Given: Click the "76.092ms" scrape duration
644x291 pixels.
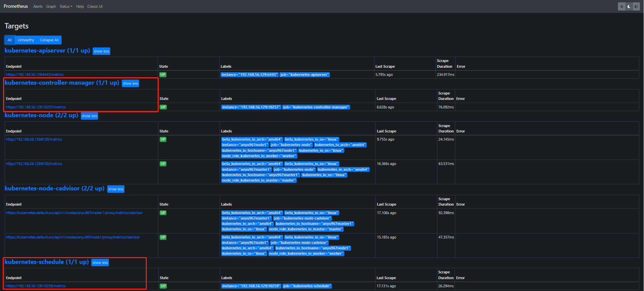Looking at the screenshot, I should pos(446,107).
